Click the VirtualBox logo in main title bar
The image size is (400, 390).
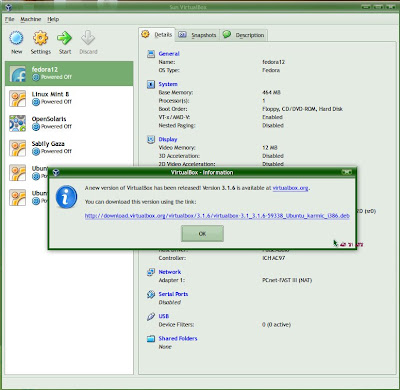click(x=9, y=7)
